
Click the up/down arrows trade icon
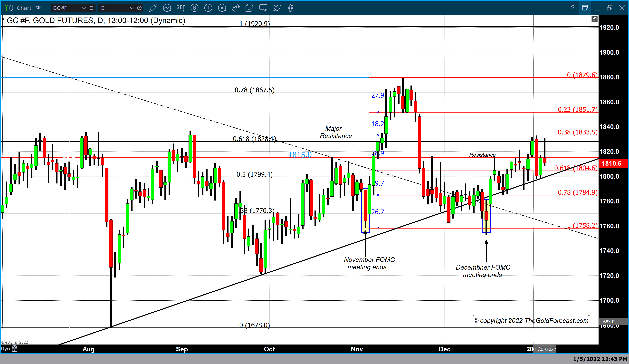(236, 8)
